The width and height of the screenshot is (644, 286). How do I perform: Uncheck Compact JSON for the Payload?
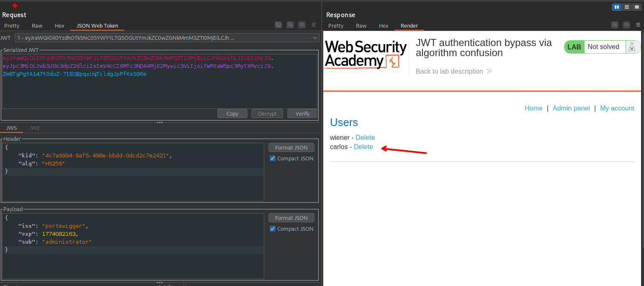[x=273, y=229]
